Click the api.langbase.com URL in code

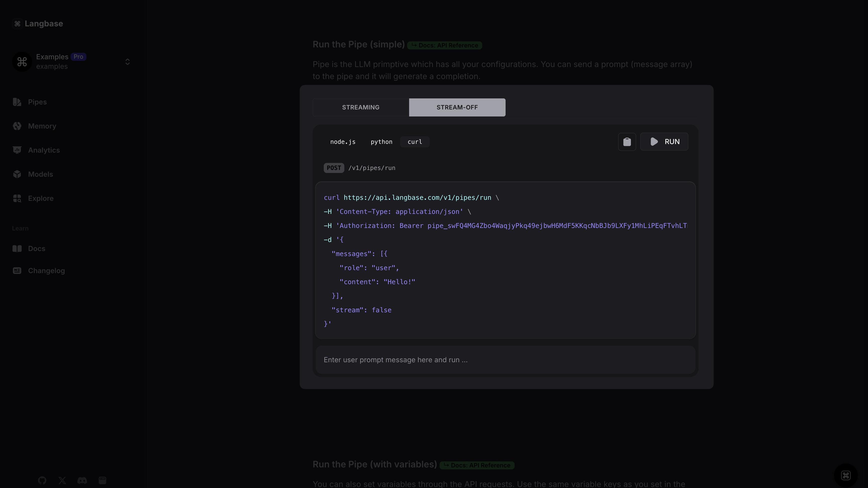coord(417,198)
